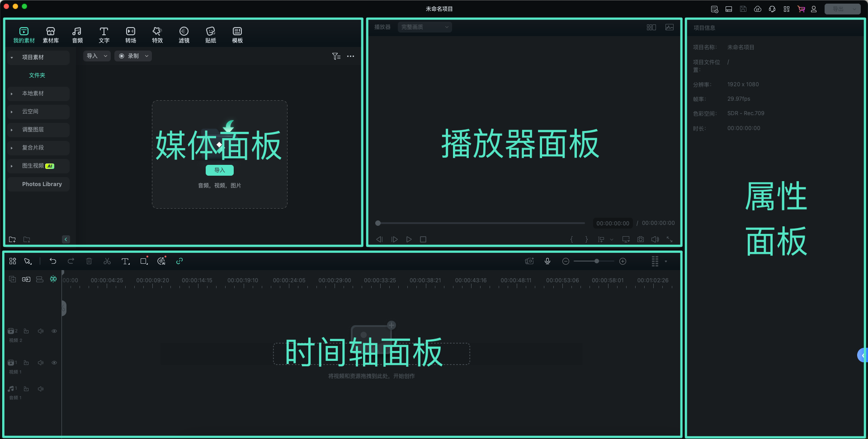Open screen recording via the camera icon
This screenshot has height=439, width=868.
tap(529, 261)
